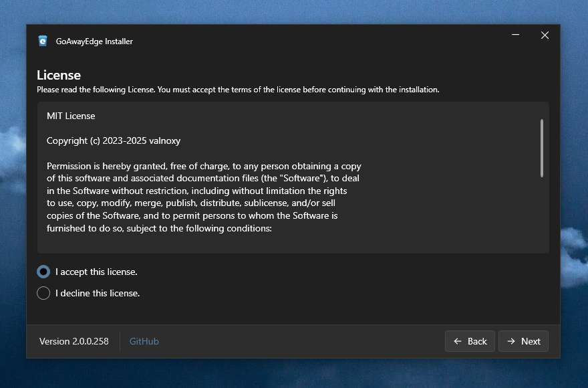Select the 'I accept this license' radio button
The image size is (588, 388).
(43, 272)
